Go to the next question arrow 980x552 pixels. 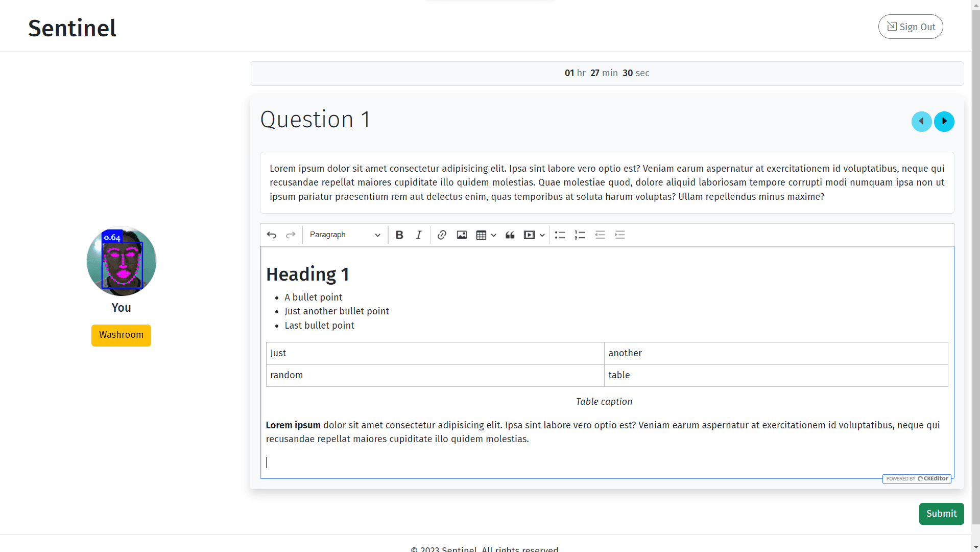pos(944,122)
